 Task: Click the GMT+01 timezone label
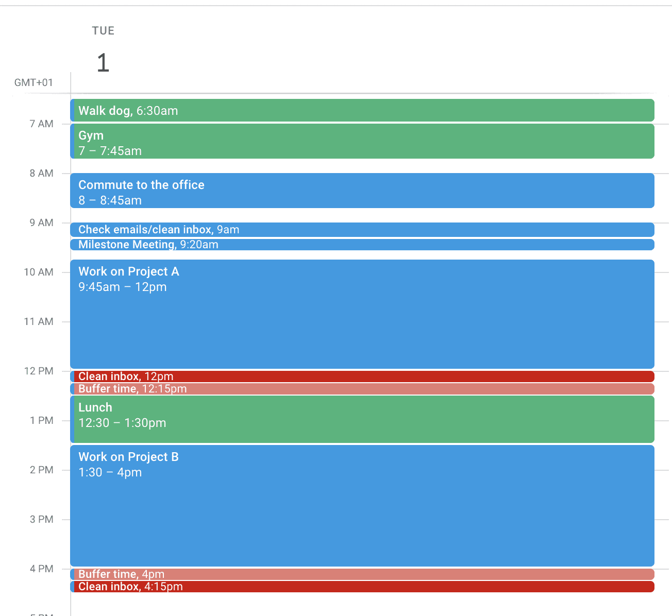click(33, 83)
